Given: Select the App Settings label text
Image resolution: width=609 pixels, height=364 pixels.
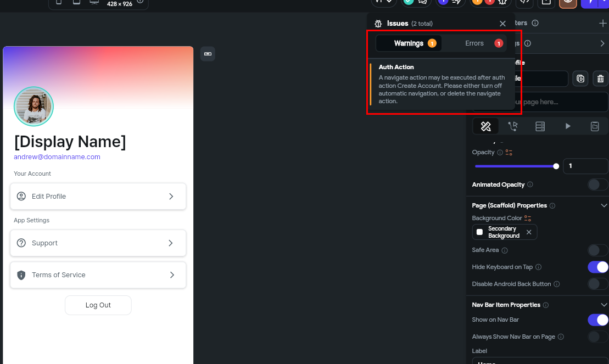Looking at the screenshot, I should point(31,220).
